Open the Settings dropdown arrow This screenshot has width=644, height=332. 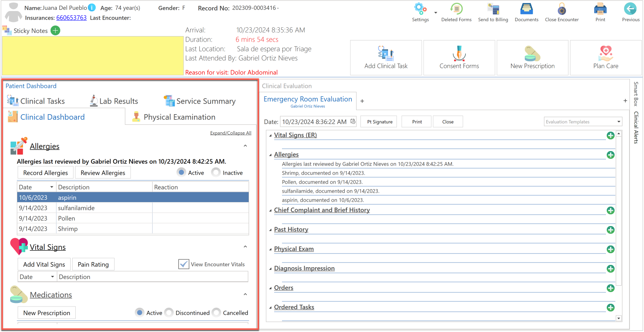coord(436,13)
